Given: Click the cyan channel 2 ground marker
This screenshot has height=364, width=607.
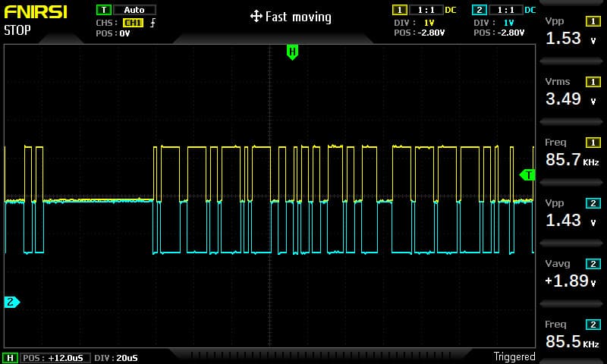Looking at the screenshot, I should click(x=11, y=302).
